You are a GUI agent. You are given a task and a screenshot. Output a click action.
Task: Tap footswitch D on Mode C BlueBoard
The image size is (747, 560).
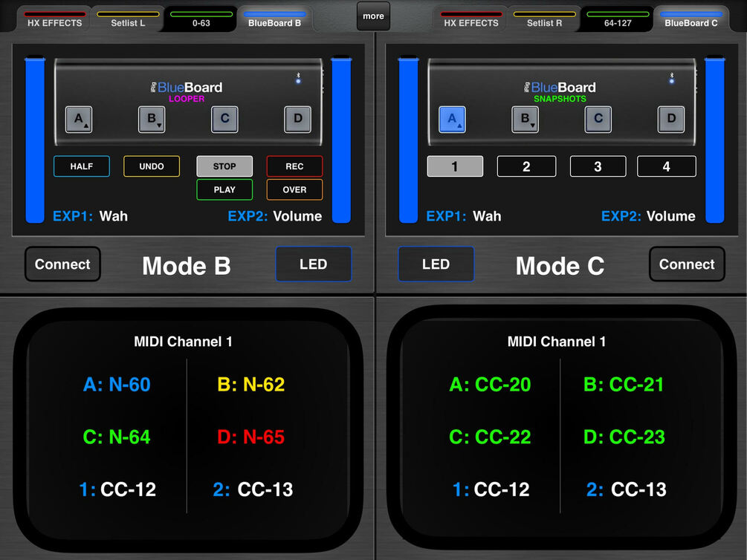671,119
